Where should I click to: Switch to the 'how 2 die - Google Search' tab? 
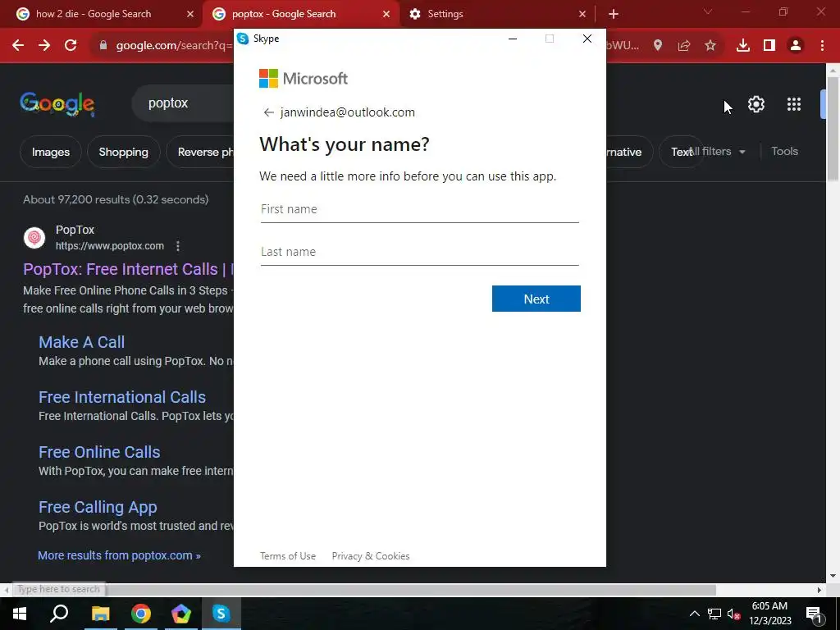pos(94,14)
